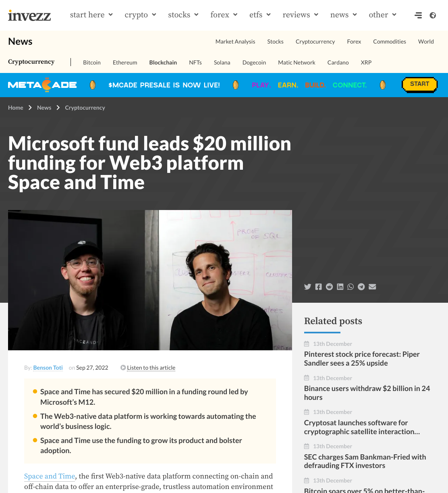Image resolution: width=448 pixels, height=493 pixels.
Task: Expand the stocks dropdown menu
Action: click(183, 15)
